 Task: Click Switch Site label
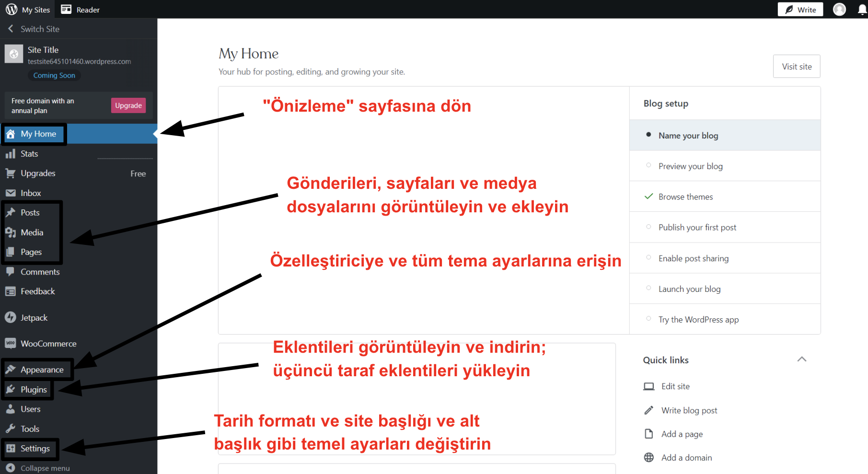[40, 29]
